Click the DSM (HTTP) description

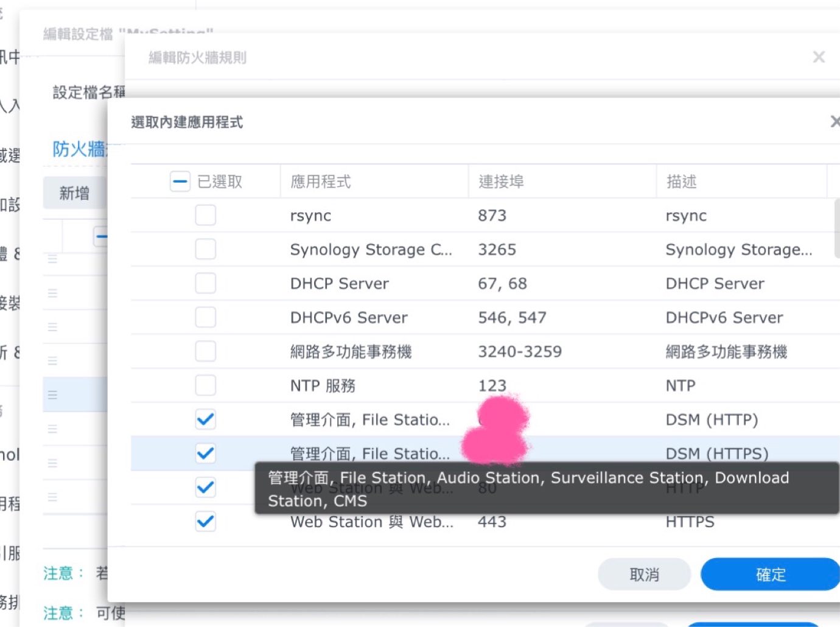click(712, 420)
